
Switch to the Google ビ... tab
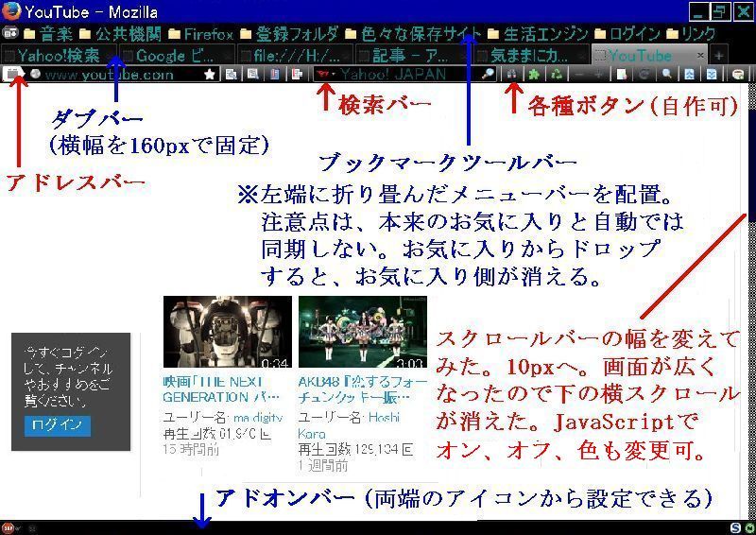(x=177, y=56)
